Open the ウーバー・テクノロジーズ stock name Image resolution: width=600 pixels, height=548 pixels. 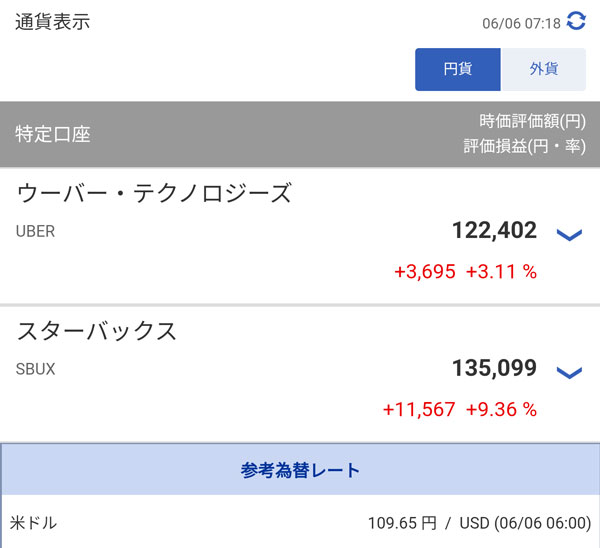[x=154, y=193]
